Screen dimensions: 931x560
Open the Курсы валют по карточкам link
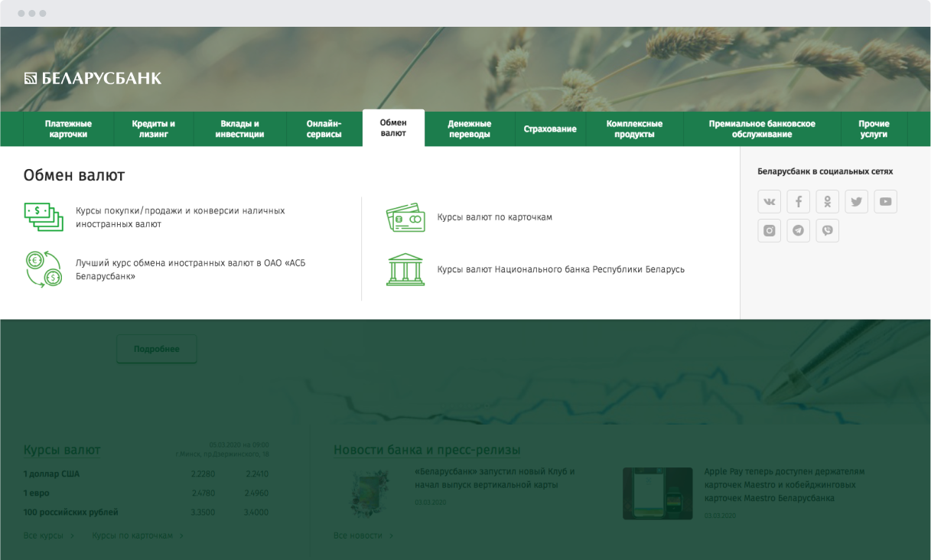[x=494, y=217]
